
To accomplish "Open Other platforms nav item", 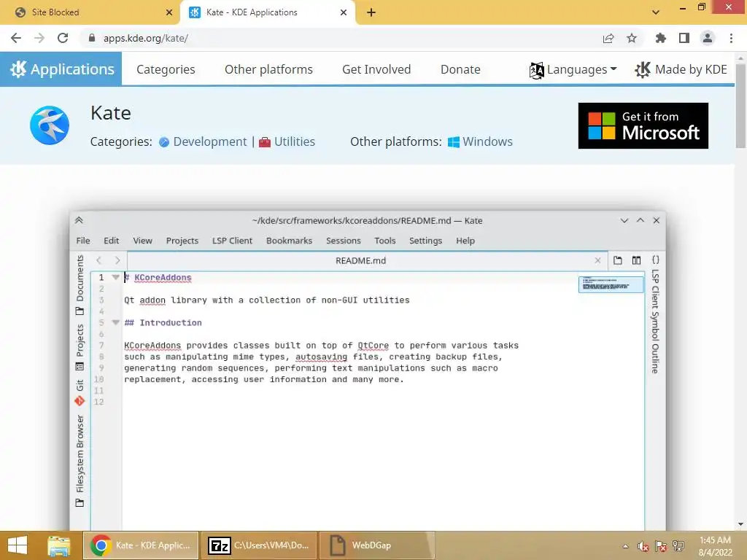I will click(x=268, y=69).
